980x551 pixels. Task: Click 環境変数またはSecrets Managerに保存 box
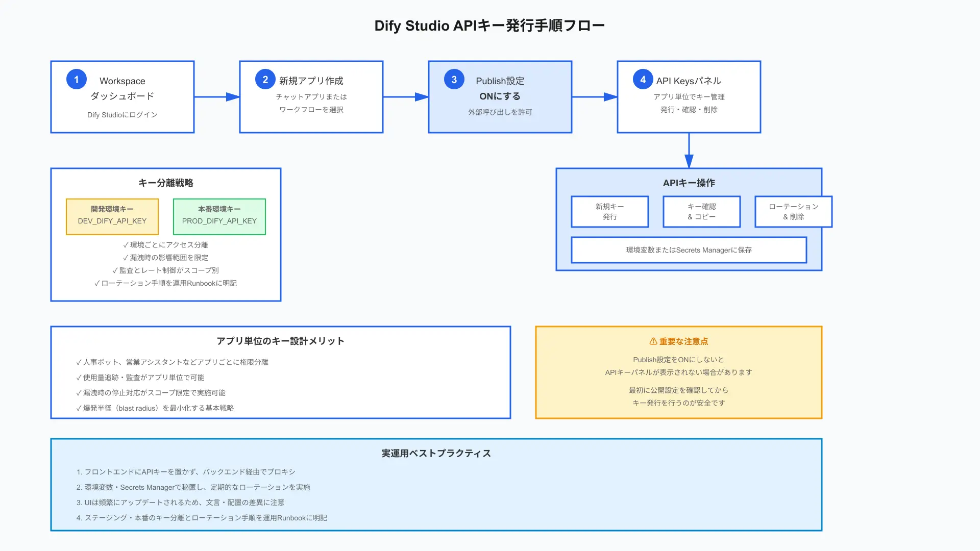(x=689, y=250)
